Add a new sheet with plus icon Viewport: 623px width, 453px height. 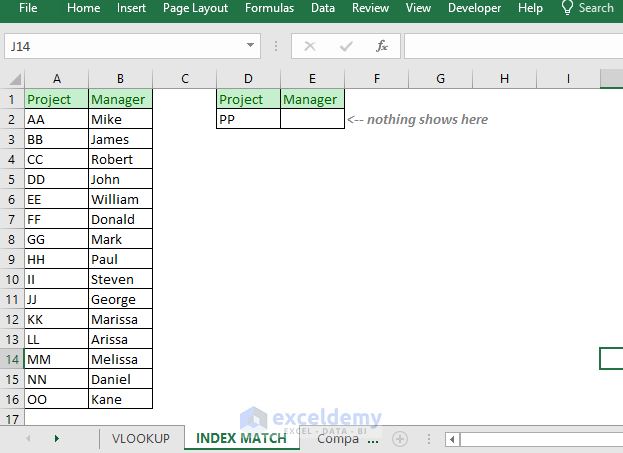coord(400,439)
